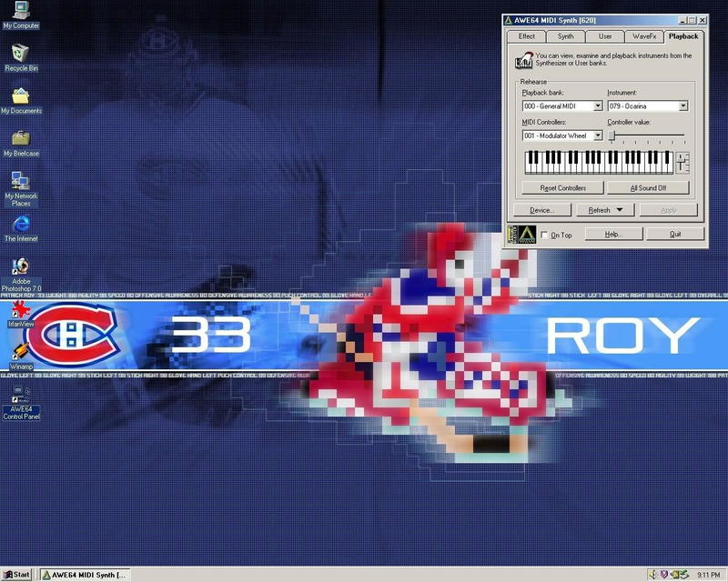Click the Reset Controllers button
Viewport: 728px width, 582px height.
coord(562,187)
